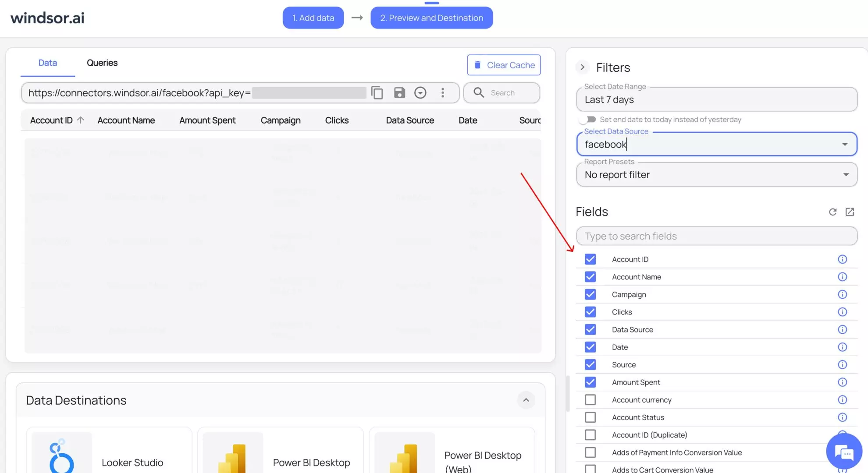This screenshot has width=868, height=473.
Task: Show info for Campaign field
Action: (x=842, y=294)
